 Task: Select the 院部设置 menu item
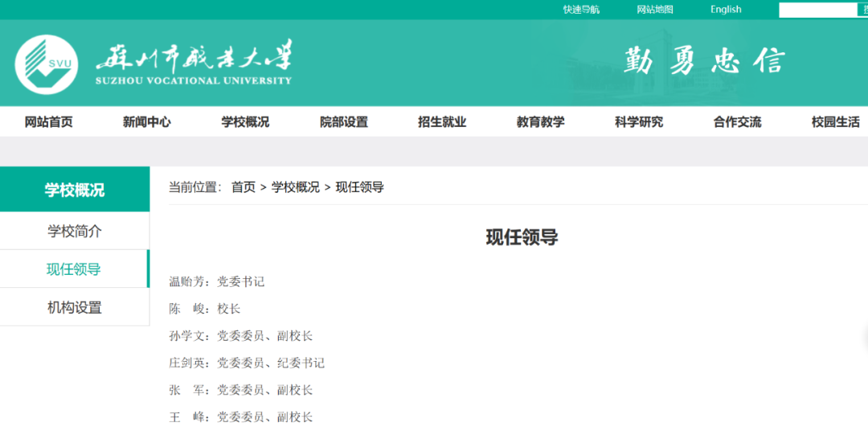tap(344, 122)
